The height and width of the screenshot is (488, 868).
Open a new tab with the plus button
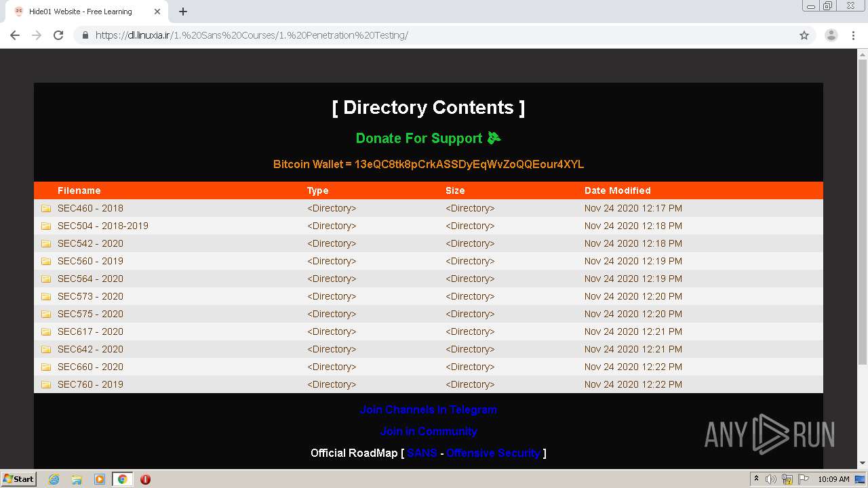point(183,12)
